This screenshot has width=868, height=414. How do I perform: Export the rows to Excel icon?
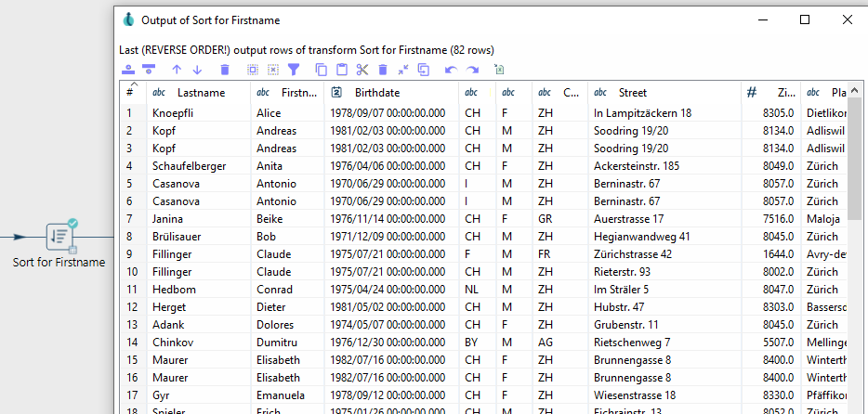point(499,70)
